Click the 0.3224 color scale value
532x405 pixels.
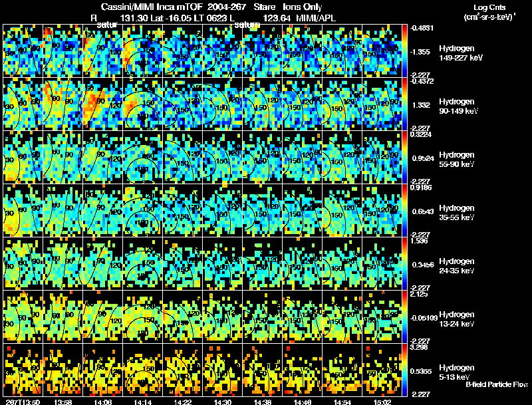[421, 134]
